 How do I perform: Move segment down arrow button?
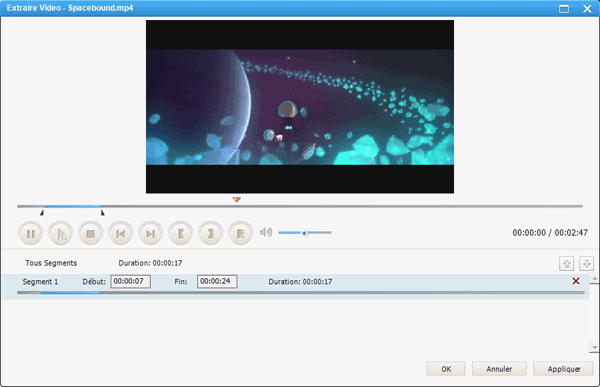tap(586, 264)
